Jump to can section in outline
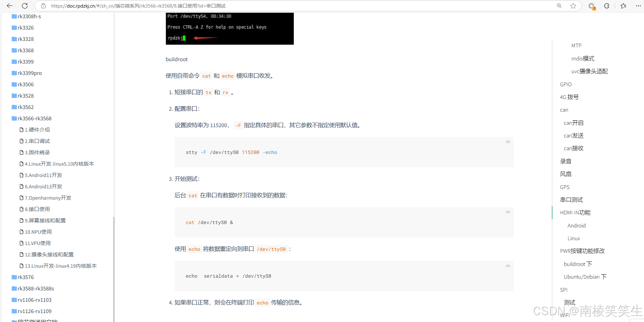The height and width of the screenshot is (322, 644). coord(564,110)
